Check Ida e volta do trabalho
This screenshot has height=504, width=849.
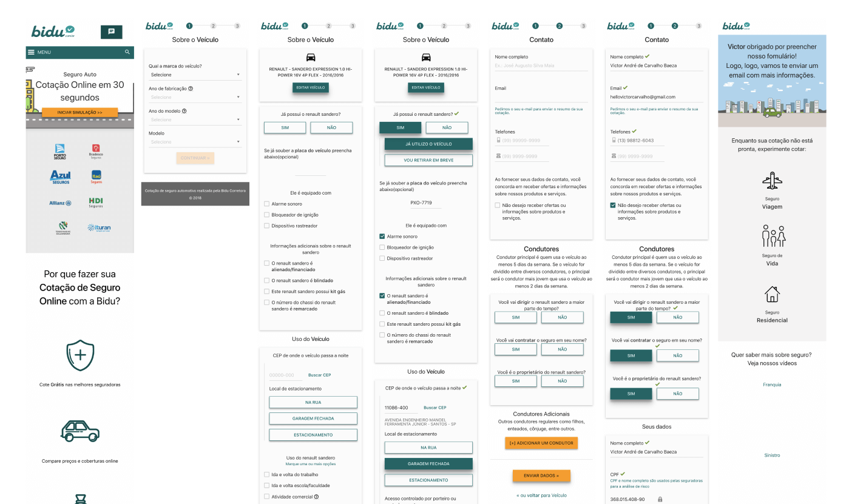click(266, 475)
